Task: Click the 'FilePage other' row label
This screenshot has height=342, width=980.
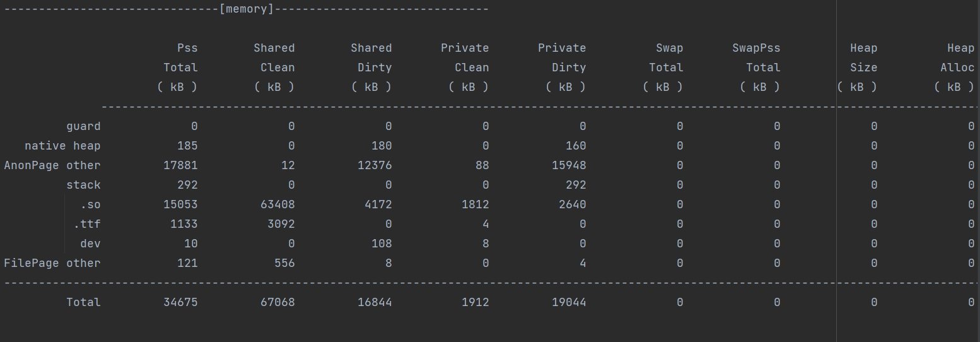Action: tap(52, 263)
